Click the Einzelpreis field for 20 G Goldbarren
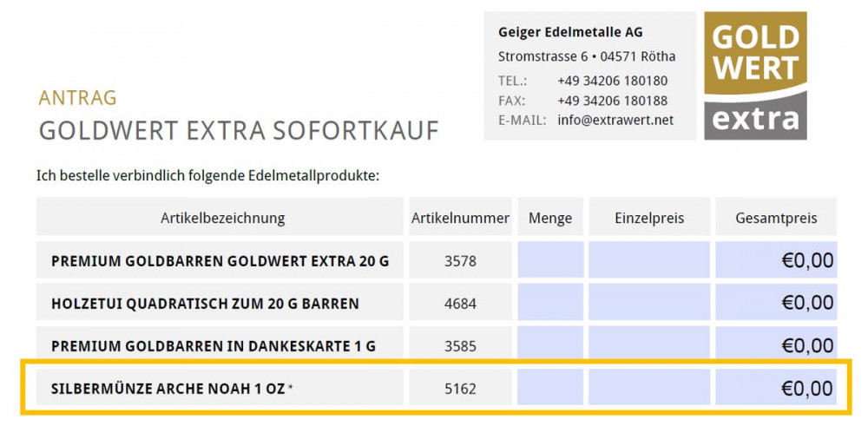 coord(648,260)
